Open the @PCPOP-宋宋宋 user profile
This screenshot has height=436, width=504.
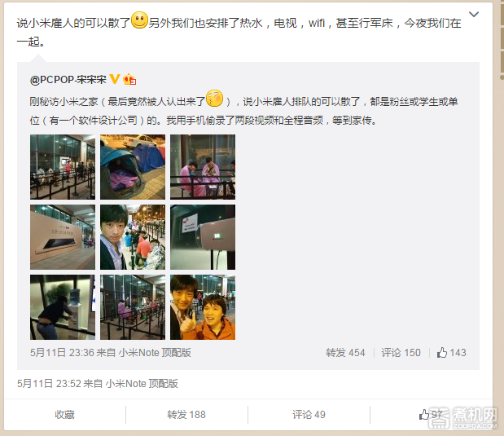click(68, 80)
